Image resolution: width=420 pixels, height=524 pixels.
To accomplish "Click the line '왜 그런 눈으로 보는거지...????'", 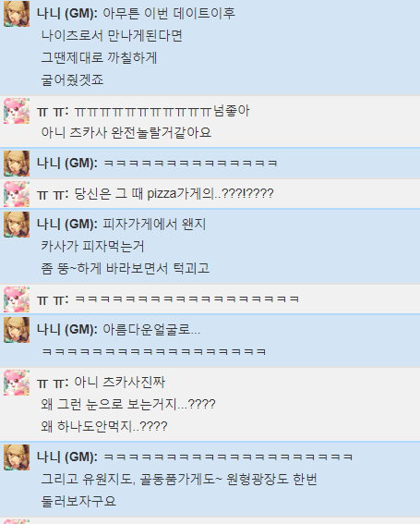I will [x=128, y=405].
